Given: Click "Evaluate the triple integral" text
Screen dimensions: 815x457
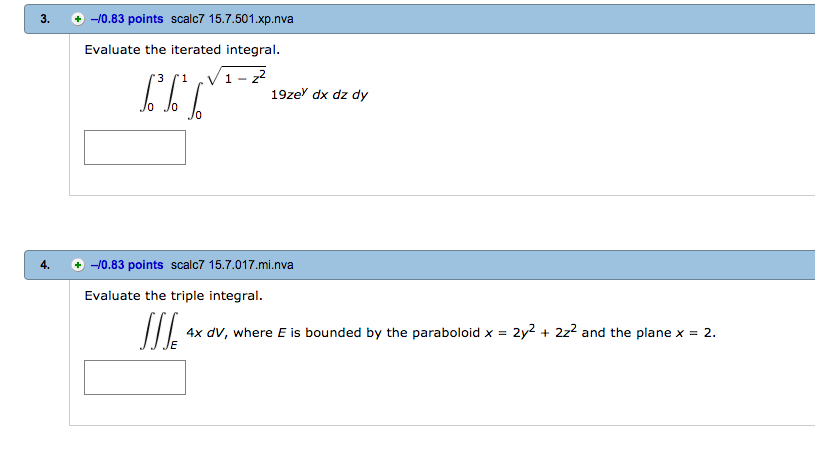Looking at the screenshot, I should click(174, 296).
